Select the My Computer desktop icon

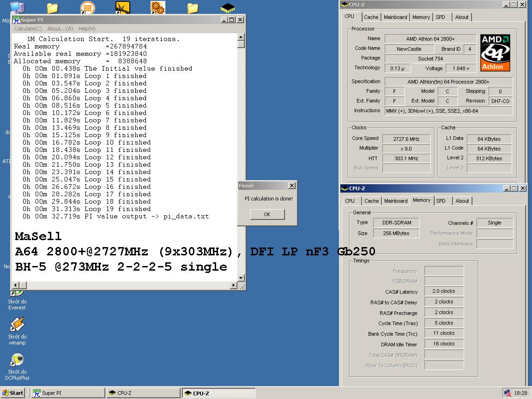click(x=17, y=7)
